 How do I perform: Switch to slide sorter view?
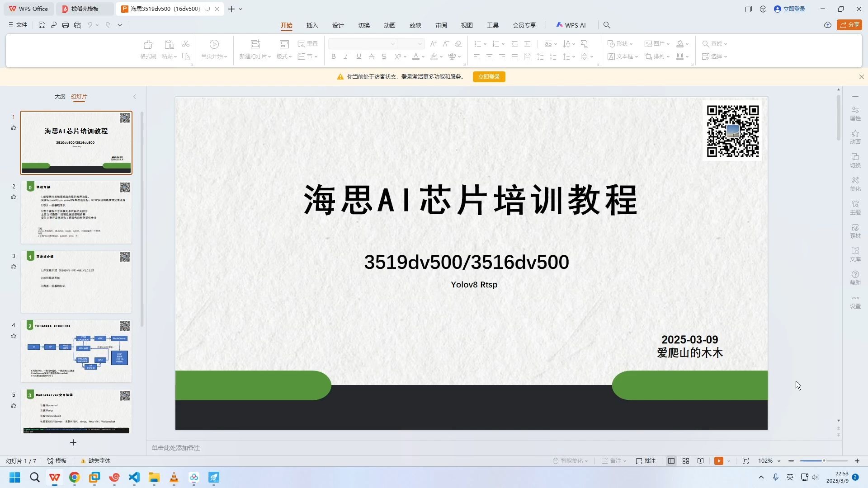[x=686, y=461]
